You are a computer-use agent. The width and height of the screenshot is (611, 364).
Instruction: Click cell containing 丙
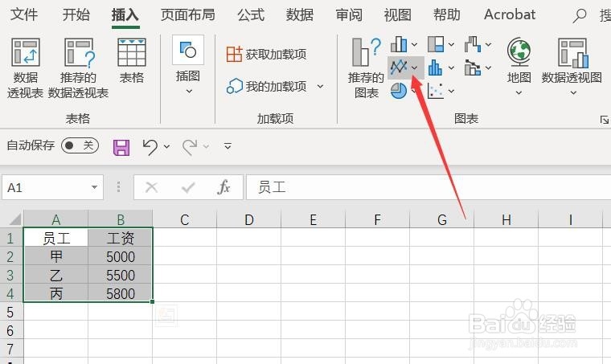coord(55,293)
